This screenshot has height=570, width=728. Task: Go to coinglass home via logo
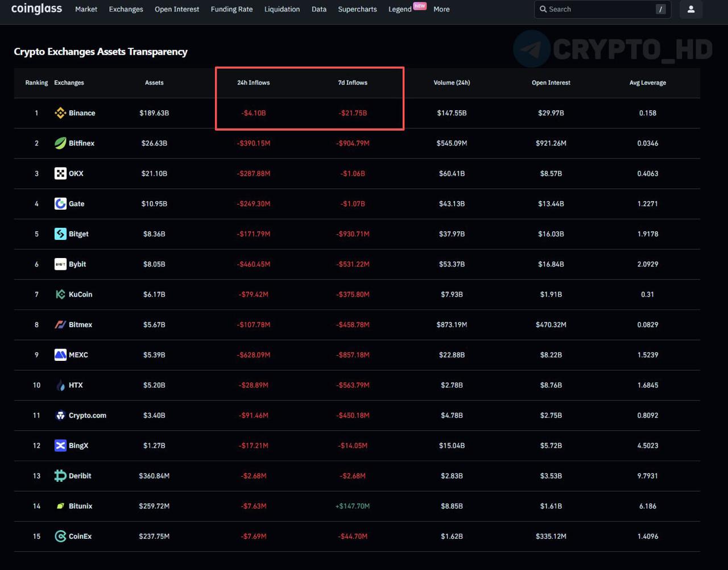click(x=36, y=9)
